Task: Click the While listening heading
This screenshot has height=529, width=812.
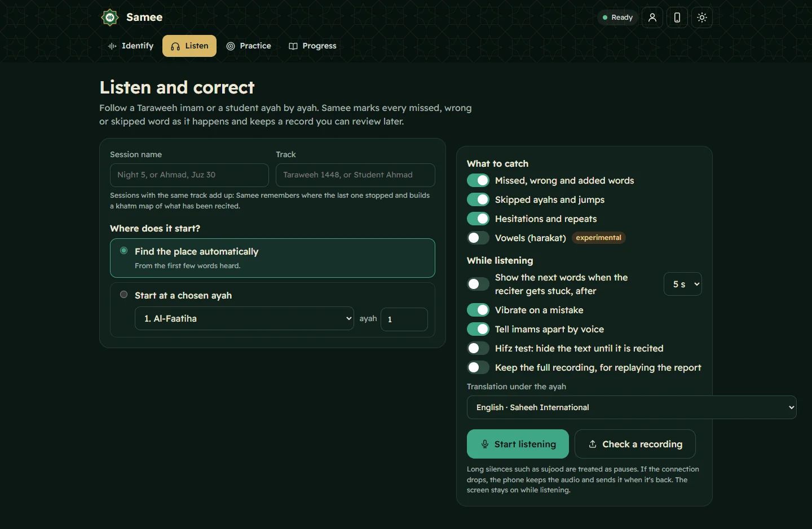Action: [500, 260]
